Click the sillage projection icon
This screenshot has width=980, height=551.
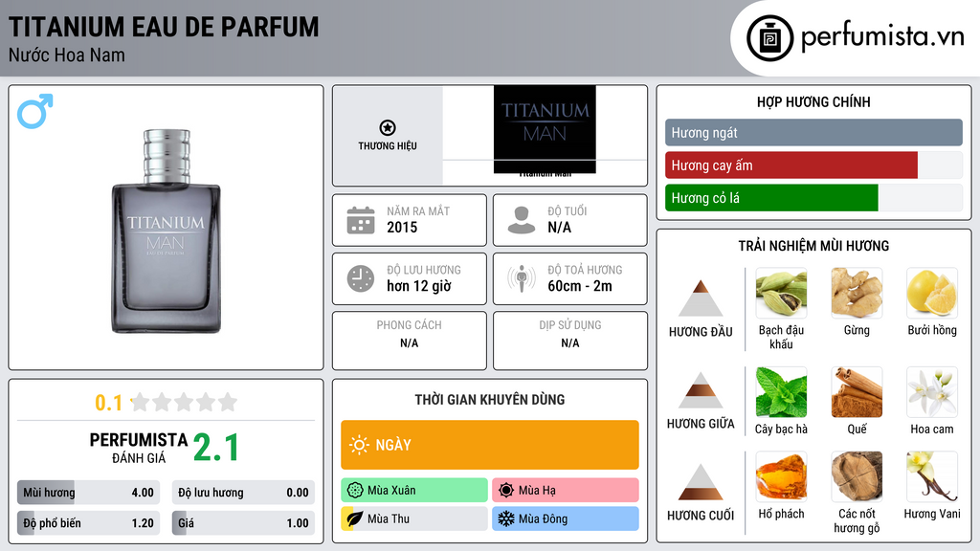521,278
